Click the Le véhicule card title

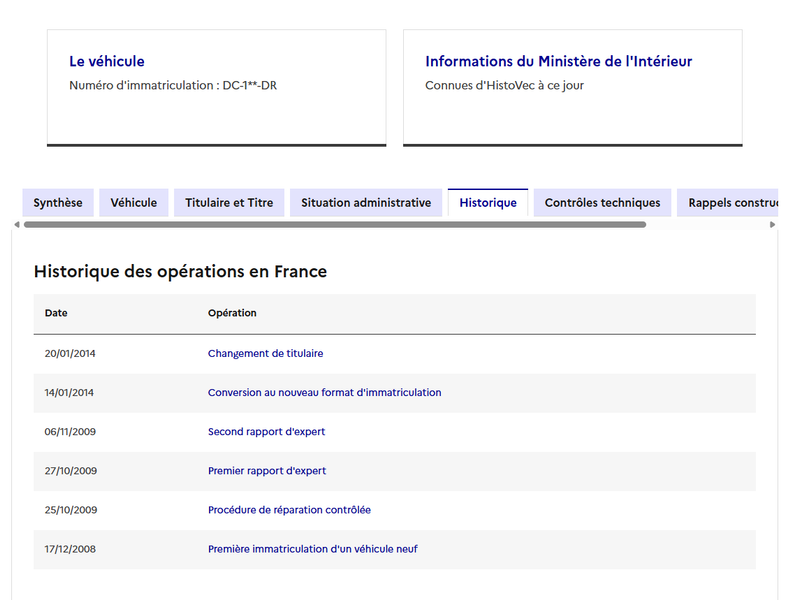point(107,61)
